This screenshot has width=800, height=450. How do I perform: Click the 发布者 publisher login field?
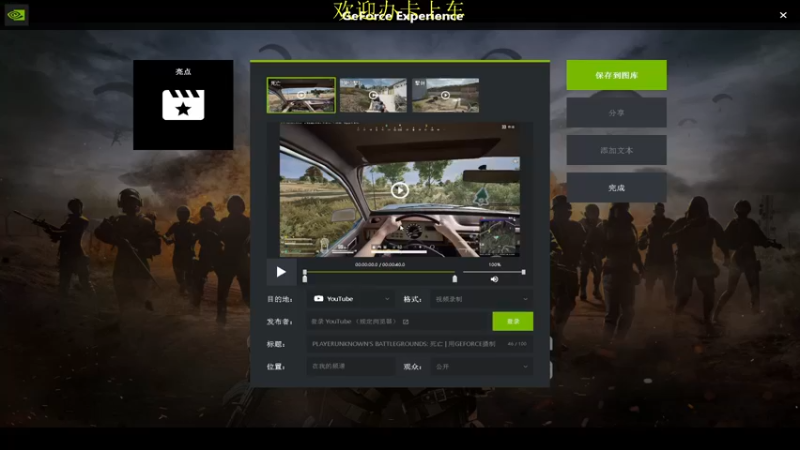(x=399, y=321)
